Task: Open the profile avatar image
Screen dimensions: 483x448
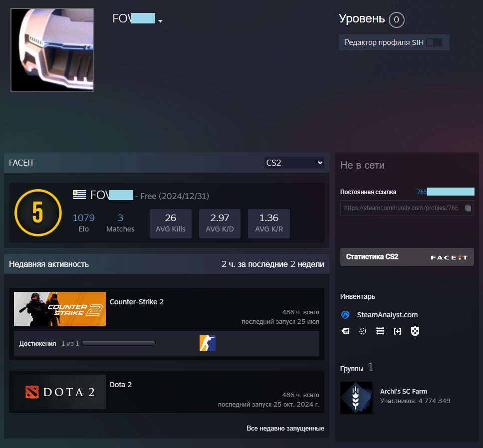Action: pyautogui.click(x=52, y=50)
